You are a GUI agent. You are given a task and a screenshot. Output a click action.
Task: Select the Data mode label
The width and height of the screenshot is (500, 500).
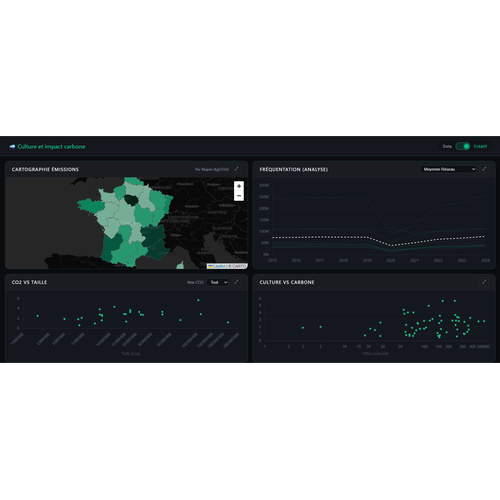pyautogui.click(x=447, y=146)
